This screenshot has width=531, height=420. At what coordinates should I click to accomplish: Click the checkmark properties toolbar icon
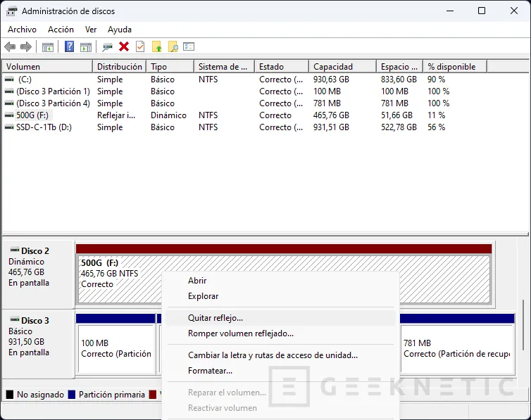140,46
